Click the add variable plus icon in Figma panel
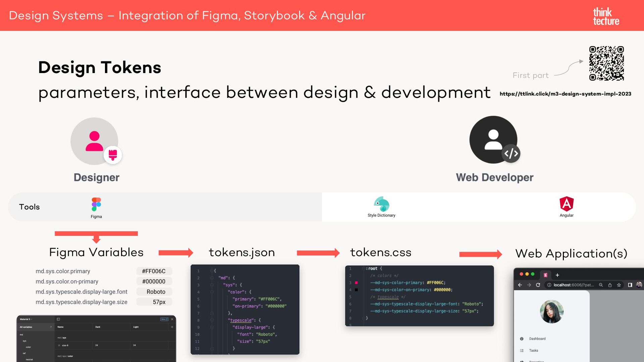Screen dimensions: 644x362 [x=172, y=327]
